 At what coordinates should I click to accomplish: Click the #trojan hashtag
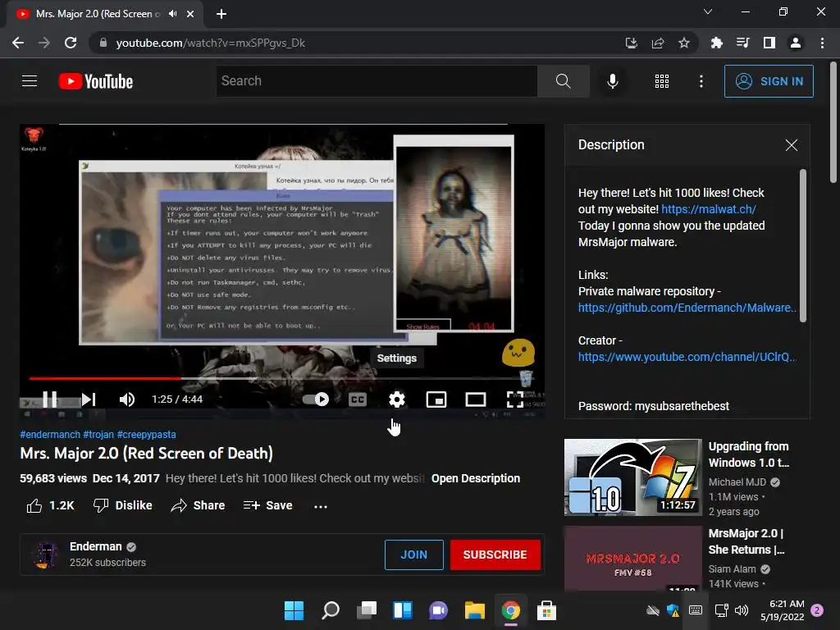tap(98, 435)
